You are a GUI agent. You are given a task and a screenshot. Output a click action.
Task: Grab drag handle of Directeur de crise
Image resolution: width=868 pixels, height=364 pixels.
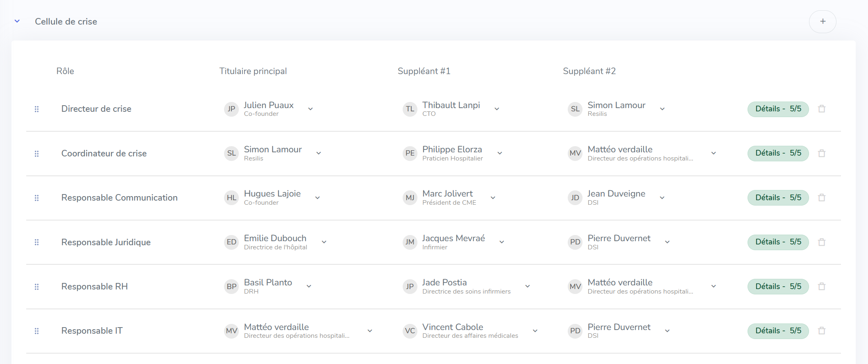[x=36, y=109]
